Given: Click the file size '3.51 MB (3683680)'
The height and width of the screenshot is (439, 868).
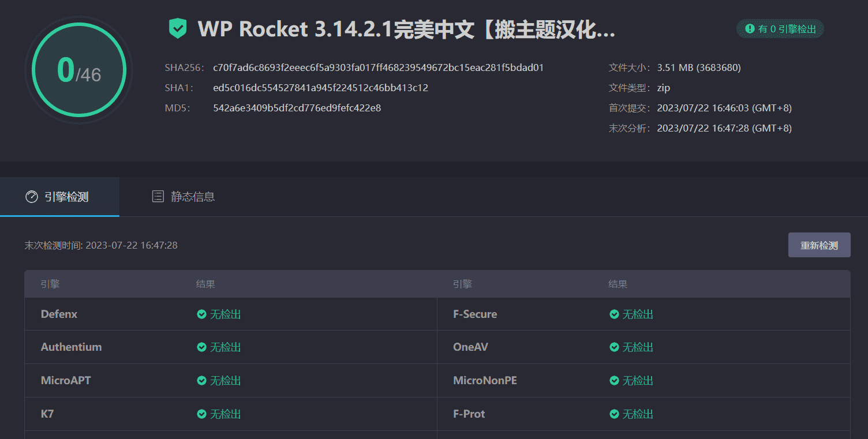Looking at the screenshot, I should point(699,67).
